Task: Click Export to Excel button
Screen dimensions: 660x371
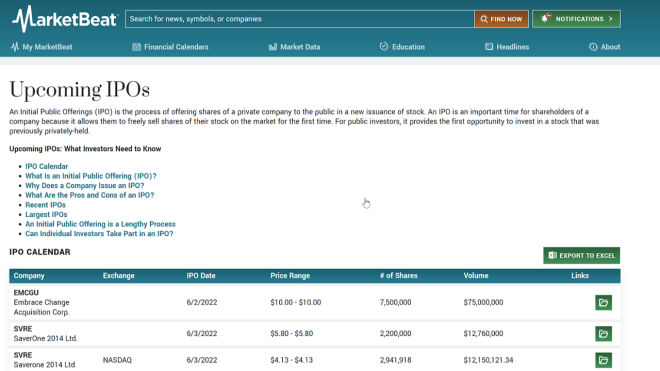Action: pyautogui.click(x=581, y=256)
